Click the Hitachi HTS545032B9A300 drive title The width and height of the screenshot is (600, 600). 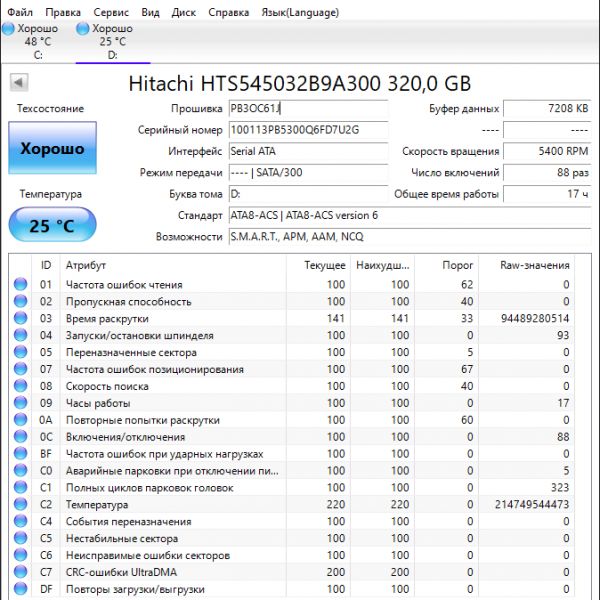pos(300,83)
